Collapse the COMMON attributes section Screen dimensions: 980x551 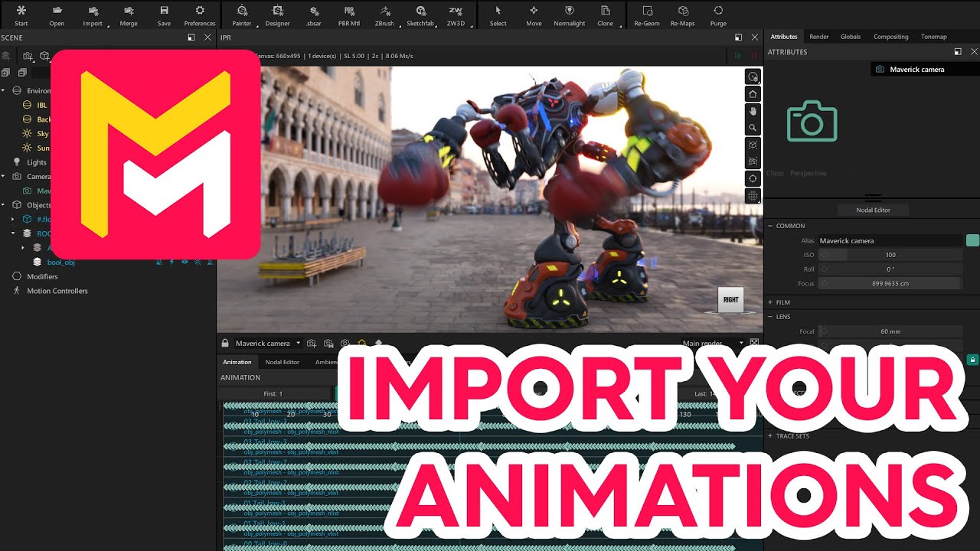tap(770, 226)
